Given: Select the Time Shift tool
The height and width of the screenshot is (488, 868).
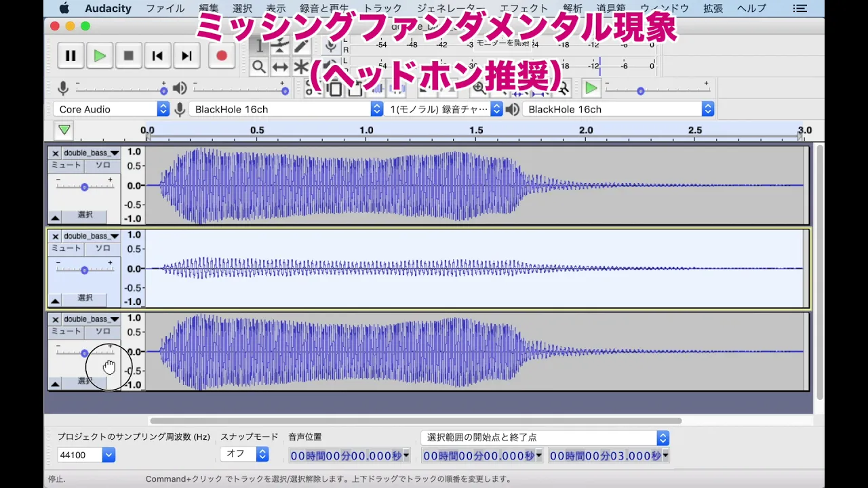Looking at the screenshot, I should 280,66.
